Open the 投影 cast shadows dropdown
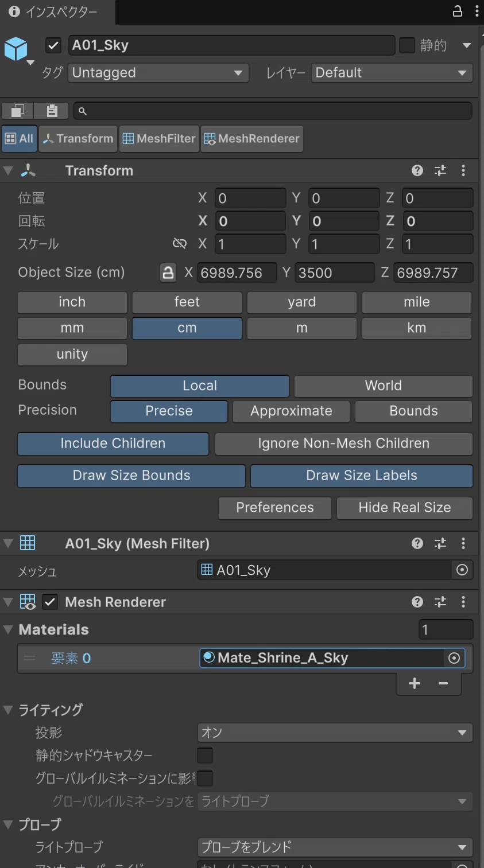The width and height of the screenshot is (484, 868). pos(335,733)
